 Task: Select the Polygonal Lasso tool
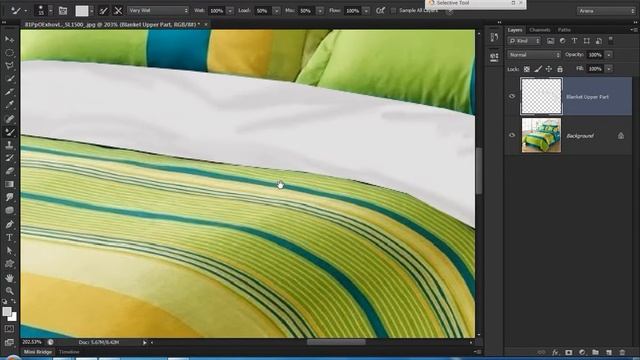pos(9,66)
